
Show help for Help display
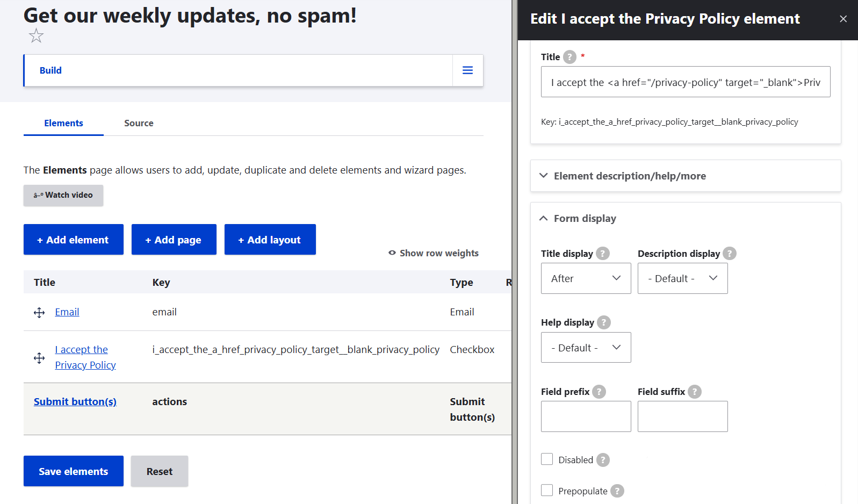604,322
